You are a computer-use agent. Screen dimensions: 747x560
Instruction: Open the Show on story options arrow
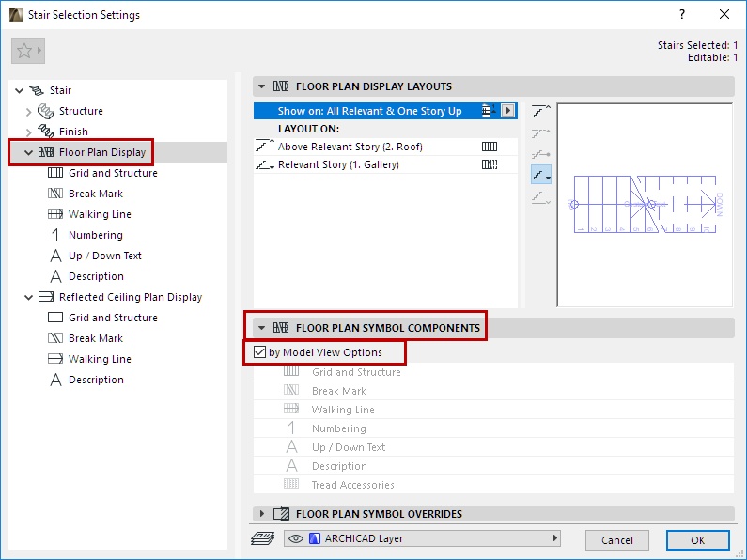pos(507,111)
